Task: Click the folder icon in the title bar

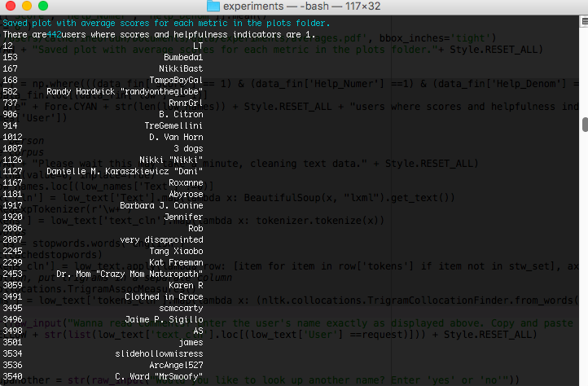Action: 213,6
